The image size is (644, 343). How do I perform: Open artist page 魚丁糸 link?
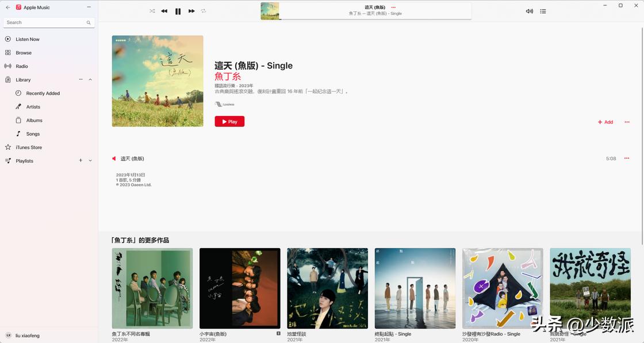coord(228,76)
